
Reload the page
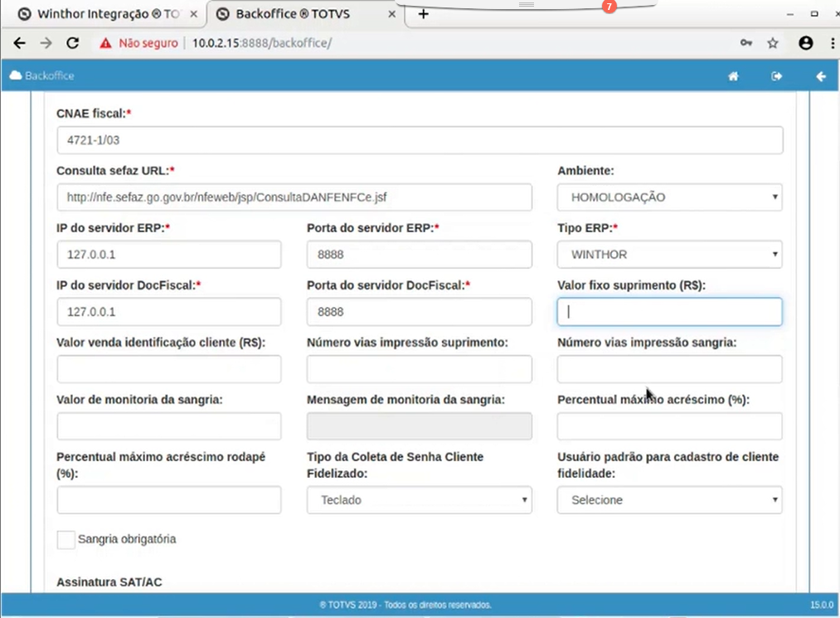click(x=73, y=43)
